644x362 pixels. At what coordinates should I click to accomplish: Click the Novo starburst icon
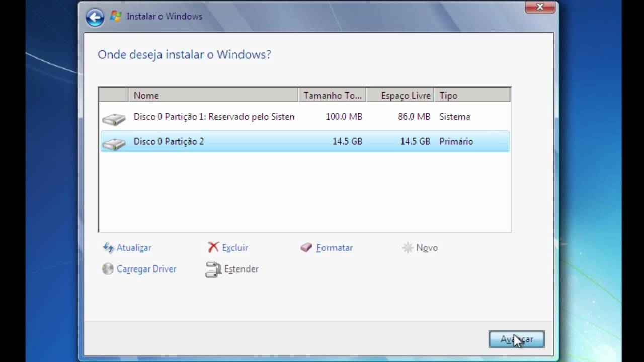408,247
